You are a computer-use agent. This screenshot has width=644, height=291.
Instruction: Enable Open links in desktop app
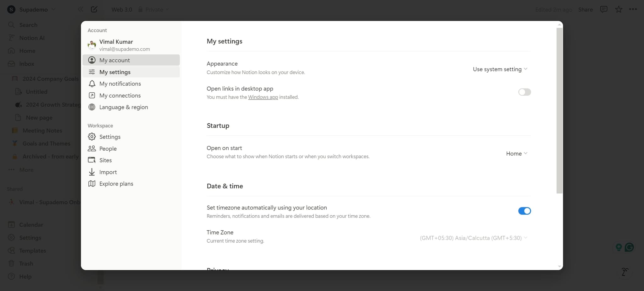(524, 92)
